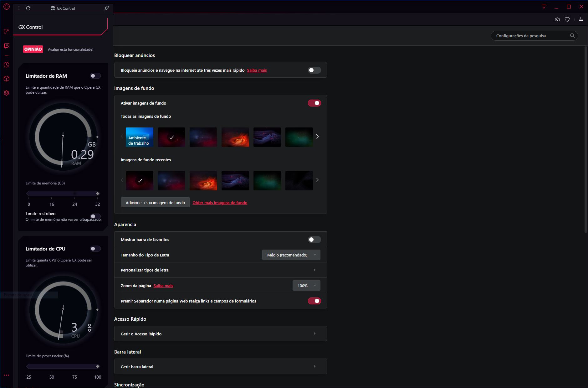Open sidebar setup three dots
588x388 pixels.
click(x=7, y=375)
